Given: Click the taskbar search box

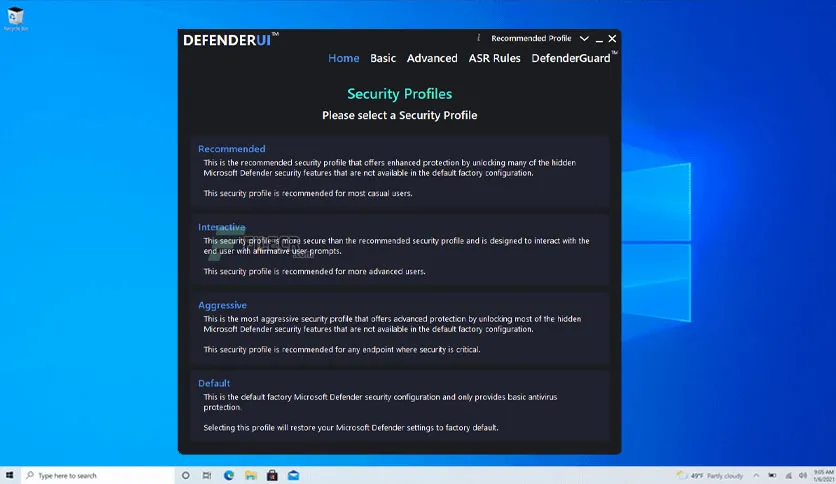Looking at the screenshot, I should [x=98, y=475].
